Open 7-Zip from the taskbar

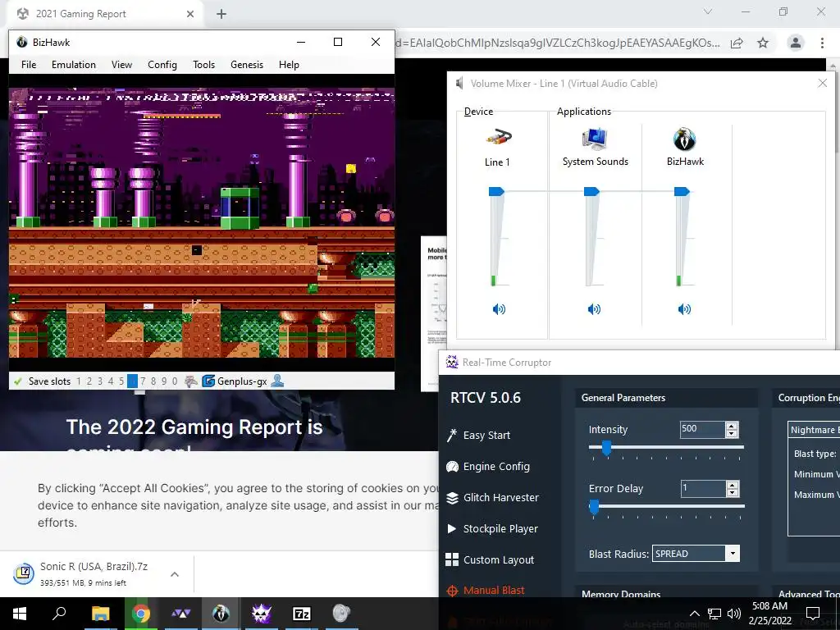302,614
